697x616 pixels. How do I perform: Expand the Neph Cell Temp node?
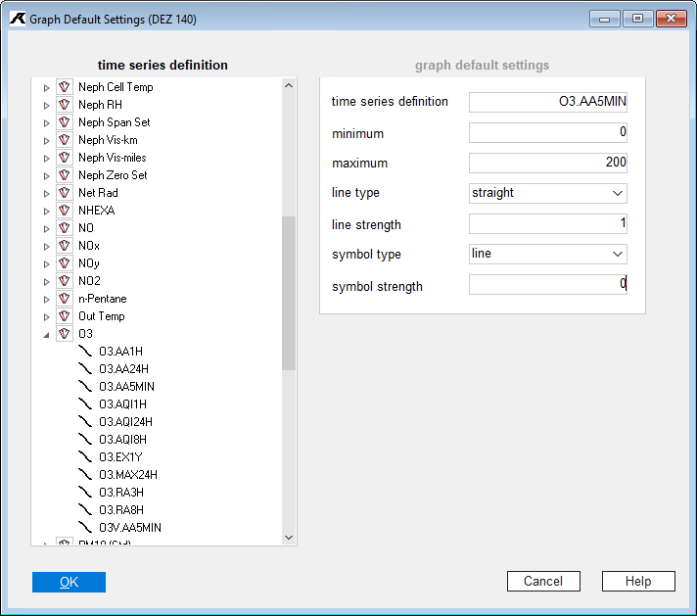pos(46,87)
